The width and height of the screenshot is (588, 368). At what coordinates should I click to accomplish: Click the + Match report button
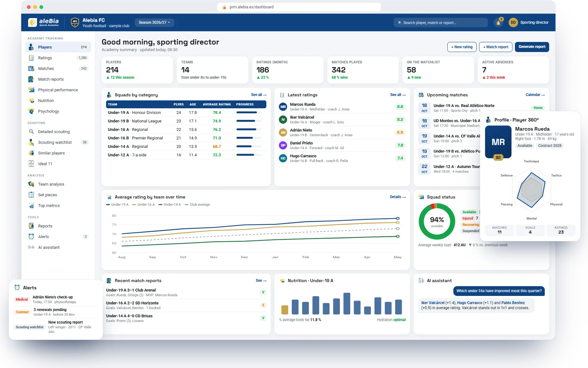tap(495, 47)
